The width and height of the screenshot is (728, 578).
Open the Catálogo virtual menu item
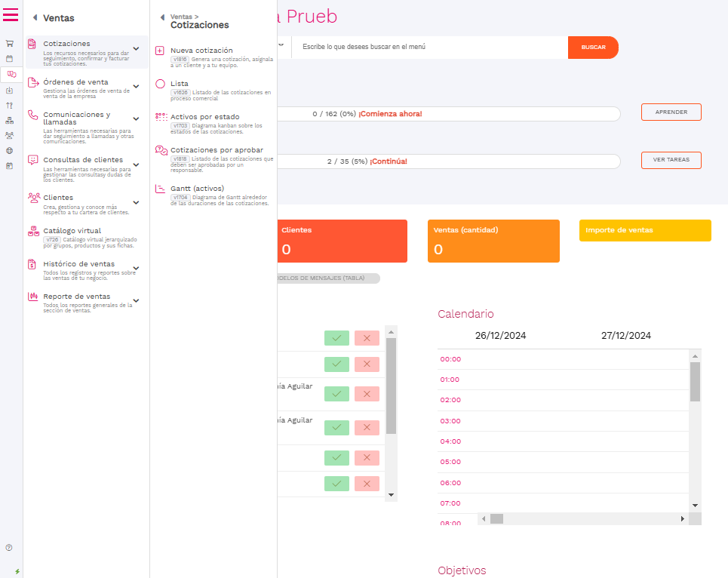click(72, 231)
